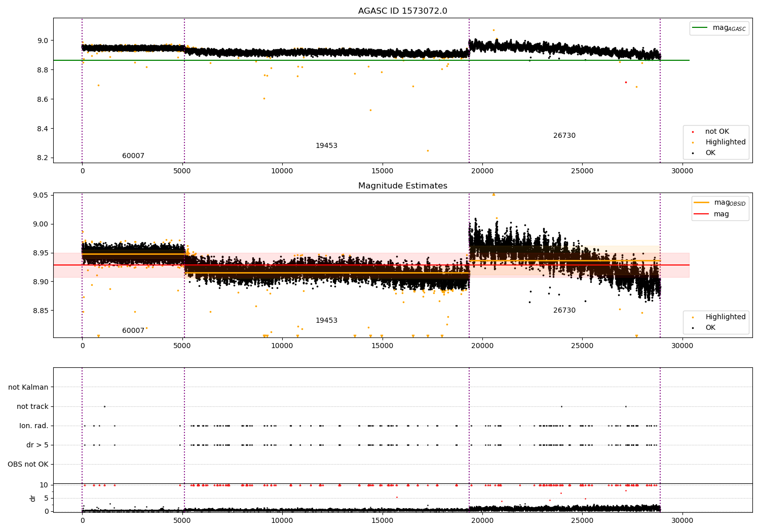Click y-axis tick "9.0" on top plot
Viewport: 760px width, 532px height.
tap(43, 41)
